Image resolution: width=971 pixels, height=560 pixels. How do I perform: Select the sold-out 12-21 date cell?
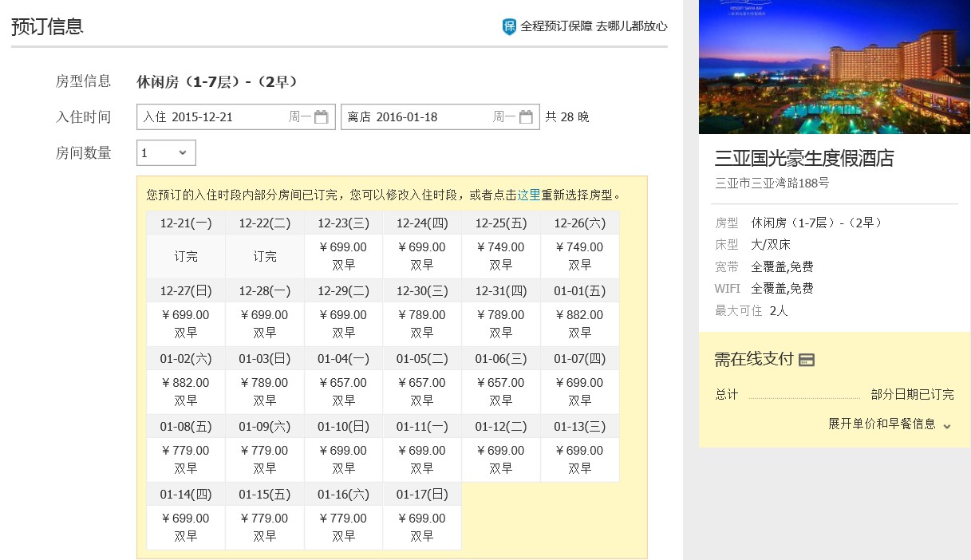click(x=186, y=256)
